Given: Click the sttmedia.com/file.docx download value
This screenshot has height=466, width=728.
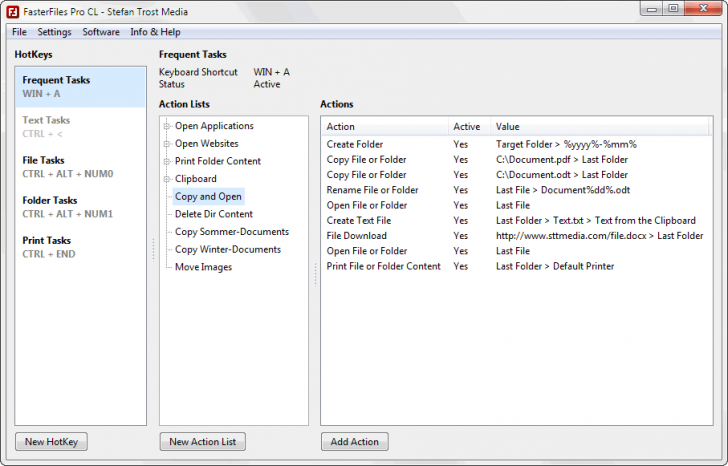Looking at the screenshot, I should pos(599,236).
